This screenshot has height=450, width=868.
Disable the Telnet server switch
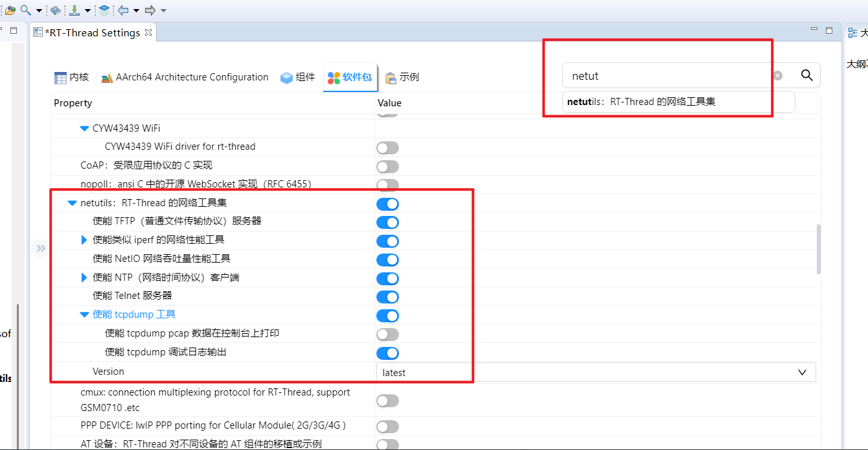pos(387,297)
